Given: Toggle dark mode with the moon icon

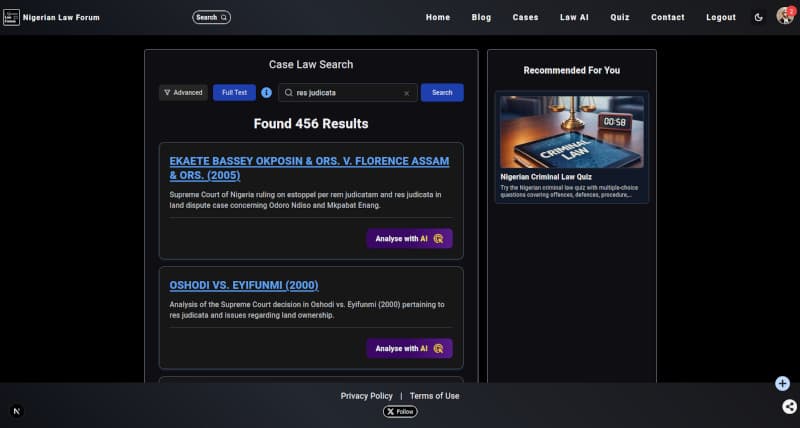Looking at the screenshot, I should (758, 17).
